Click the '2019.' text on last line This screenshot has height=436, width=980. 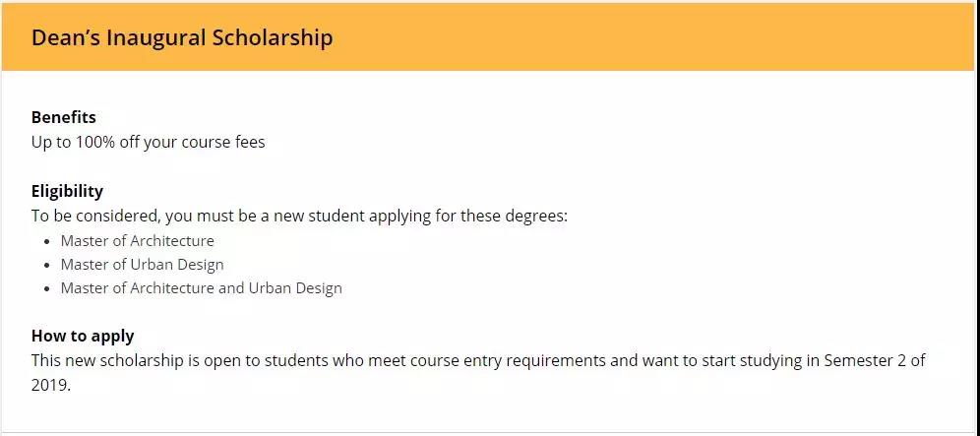pos(51,385)
